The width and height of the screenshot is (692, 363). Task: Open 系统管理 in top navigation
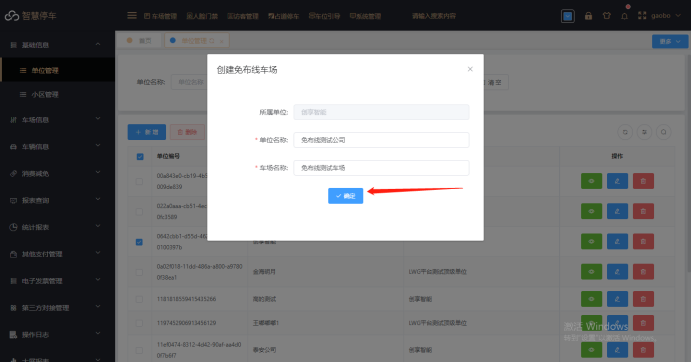click(365, 16)
